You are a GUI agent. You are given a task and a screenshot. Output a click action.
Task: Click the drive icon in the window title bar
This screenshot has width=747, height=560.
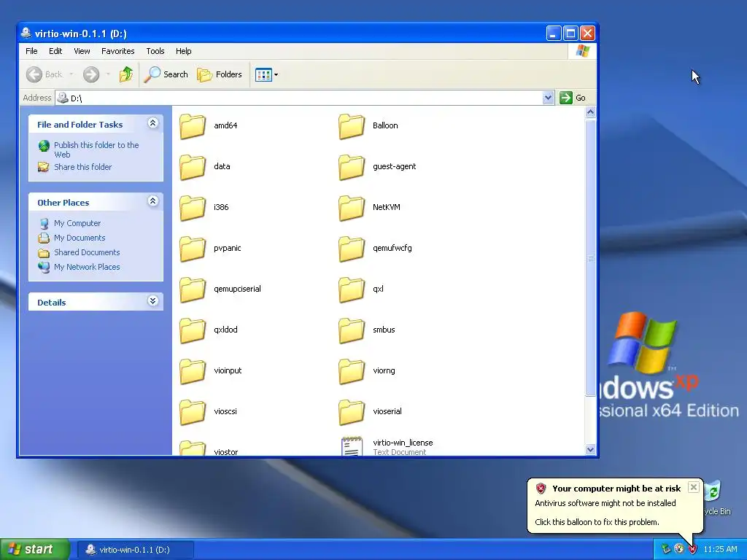point(26,33)
